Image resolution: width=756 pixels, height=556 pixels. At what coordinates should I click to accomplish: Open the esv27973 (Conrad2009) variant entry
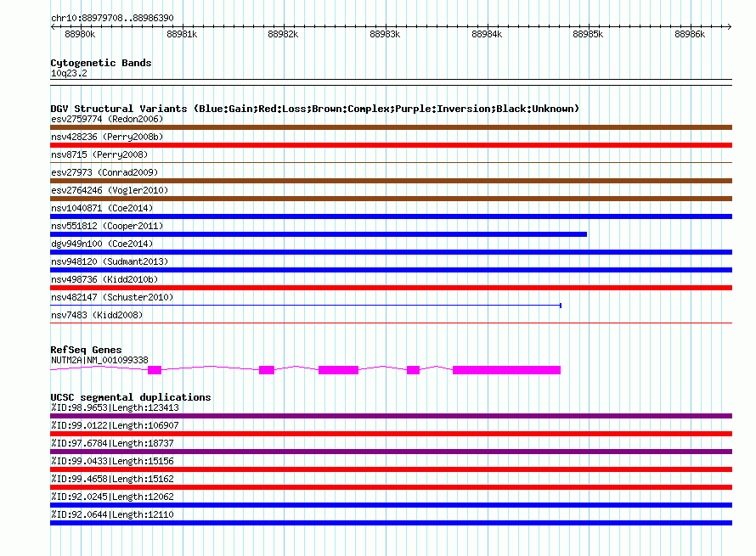(x=104, y=172)
